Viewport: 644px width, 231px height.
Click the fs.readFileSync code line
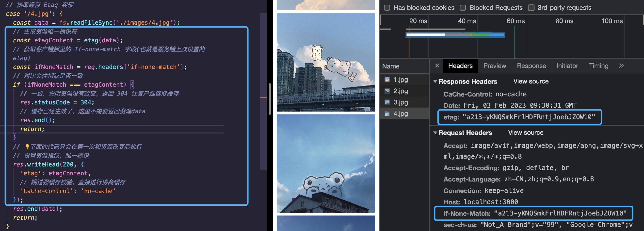pos(96,22)
